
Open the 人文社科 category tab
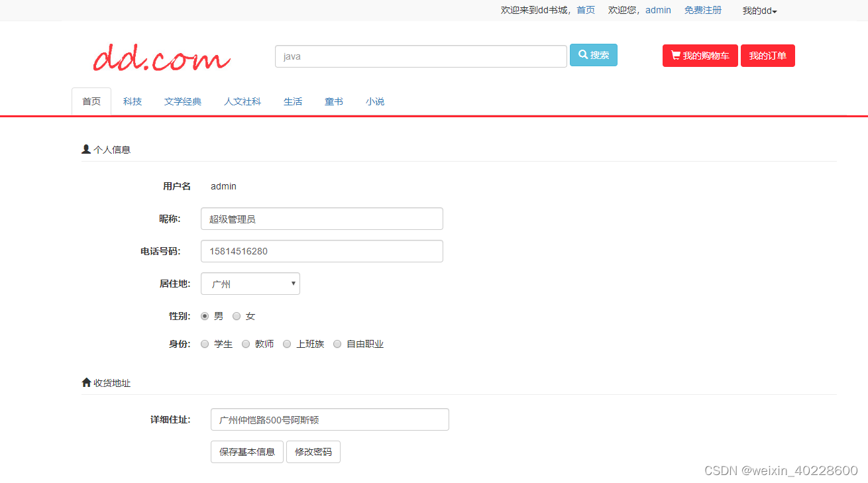(243, 101)
